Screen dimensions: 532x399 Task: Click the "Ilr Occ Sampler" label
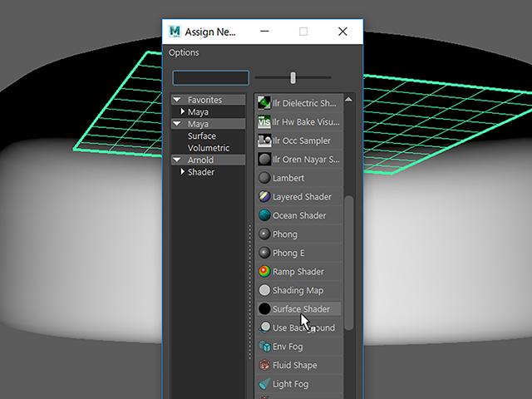(301, 140)
